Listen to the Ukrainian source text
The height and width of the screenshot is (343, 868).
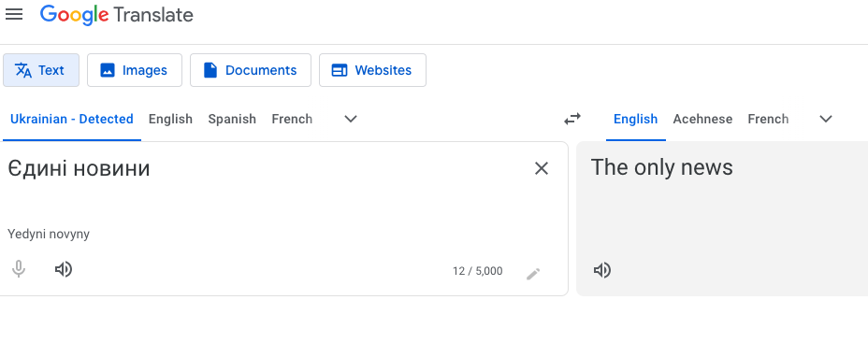pos(64,269)
